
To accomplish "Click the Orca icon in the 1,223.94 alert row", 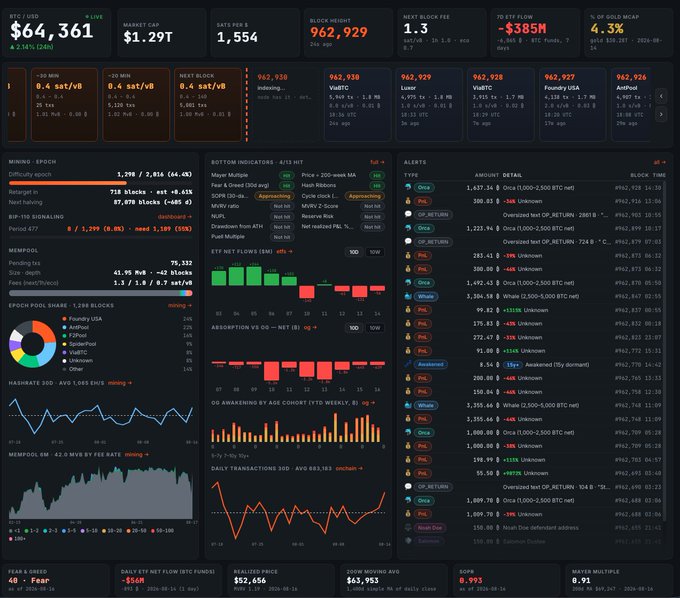I will [x=408, y=228].
